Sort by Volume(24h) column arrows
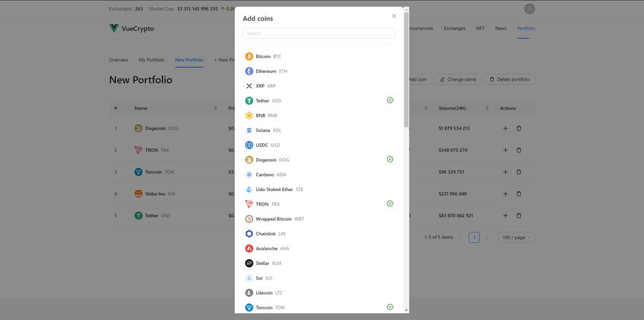The image size is (644, 320). [487, 108]
